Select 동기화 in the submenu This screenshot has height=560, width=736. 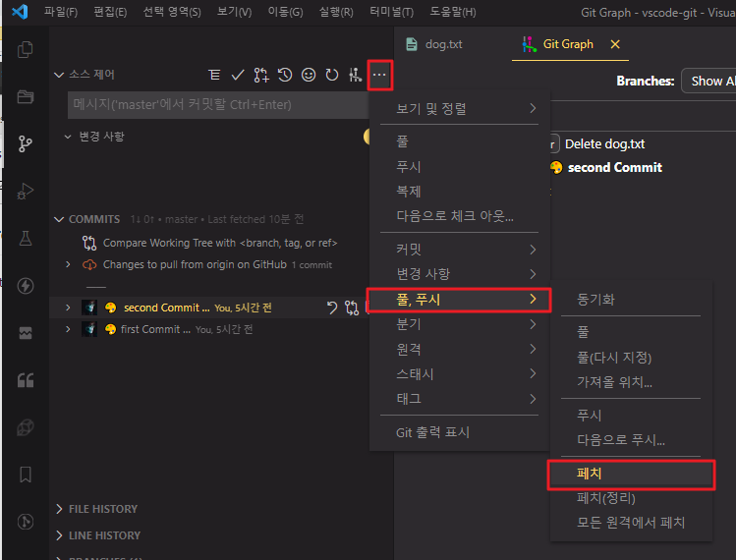631,300
